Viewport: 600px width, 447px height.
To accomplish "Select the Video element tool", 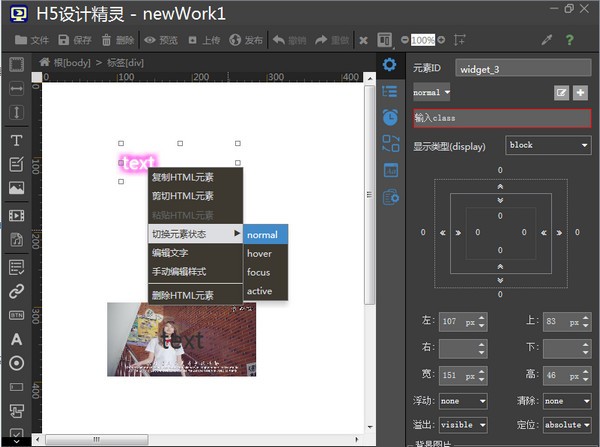I will [16, 215].
